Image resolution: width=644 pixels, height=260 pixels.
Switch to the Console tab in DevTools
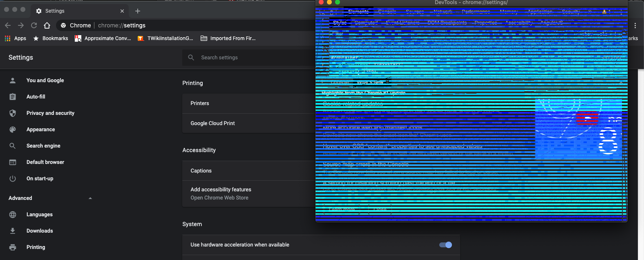(387, 12)
